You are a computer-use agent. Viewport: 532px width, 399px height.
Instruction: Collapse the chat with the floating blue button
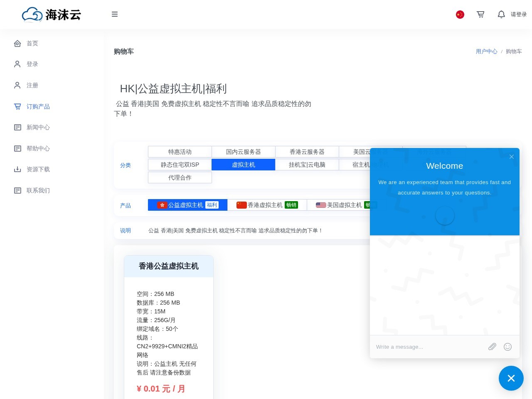coord(511,378)
